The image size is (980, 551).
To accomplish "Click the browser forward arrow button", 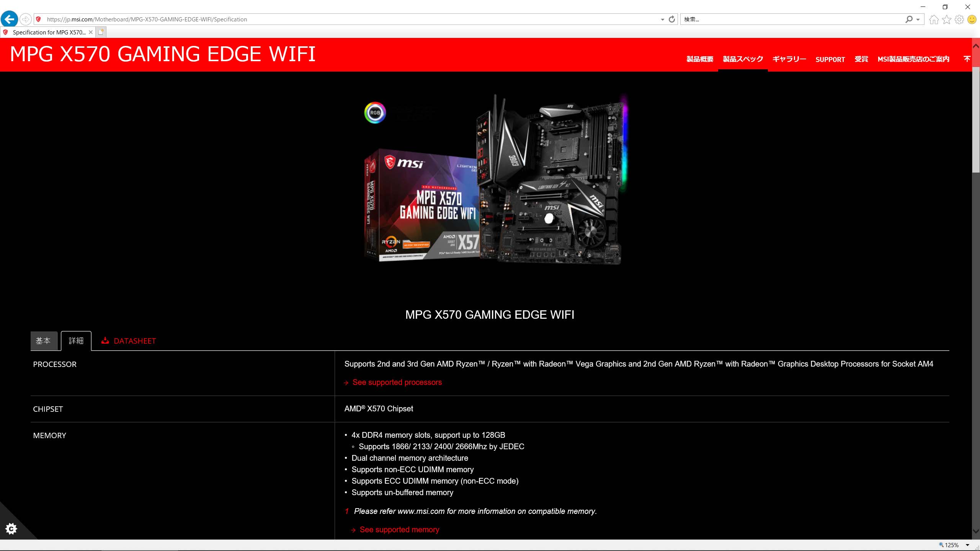I will click(x=25, y=19).
